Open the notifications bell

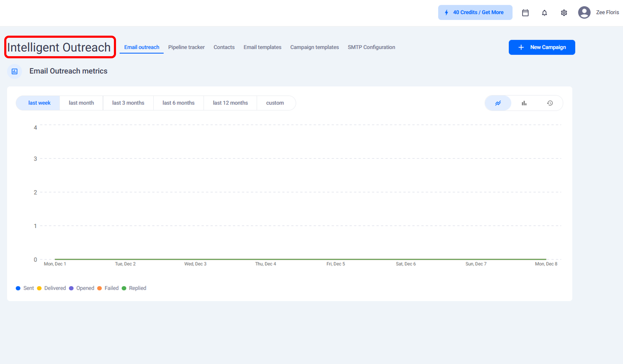(x=544, y=13)
